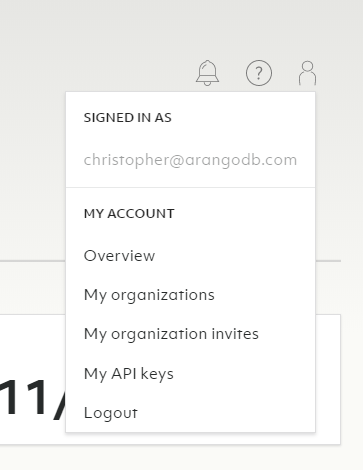
Task: Click the large 11/ text behind the menu
Action: 33,398
